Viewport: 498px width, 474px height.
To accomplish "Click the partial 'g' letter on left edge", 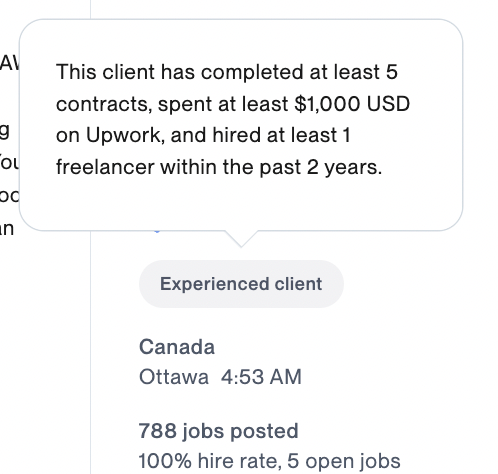I will pos(4,131).
